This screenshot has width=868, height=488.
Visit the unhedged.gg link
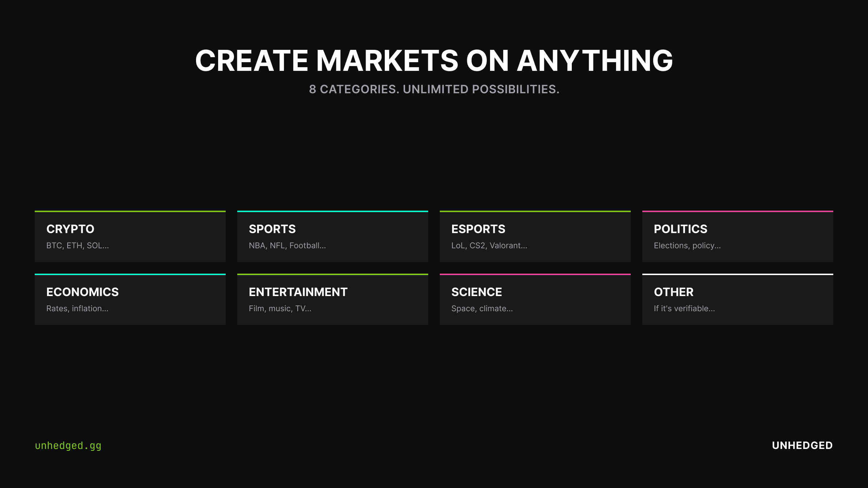click(x=68, y=446)
